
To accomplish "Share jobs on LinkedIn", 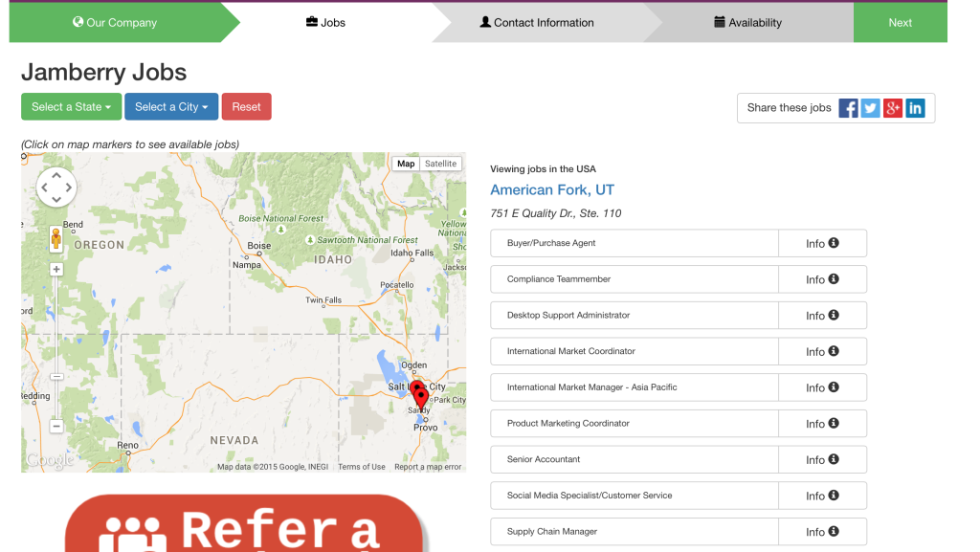I will pyautogui.click(x=915, y=108).
